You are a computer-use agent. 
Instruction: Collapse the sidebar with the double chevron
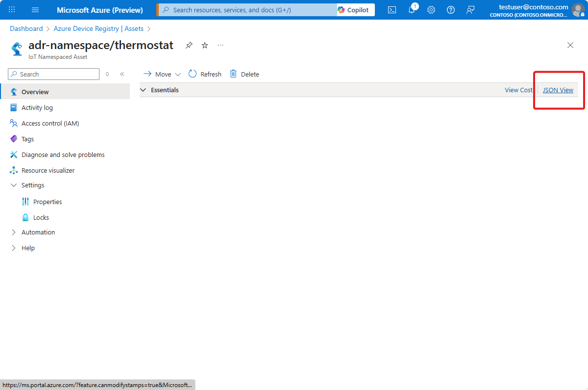click(x=122, y=74)
